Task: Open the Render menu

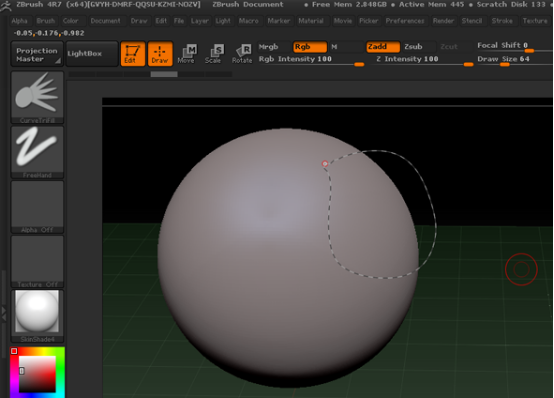Action: coord(443,21)
